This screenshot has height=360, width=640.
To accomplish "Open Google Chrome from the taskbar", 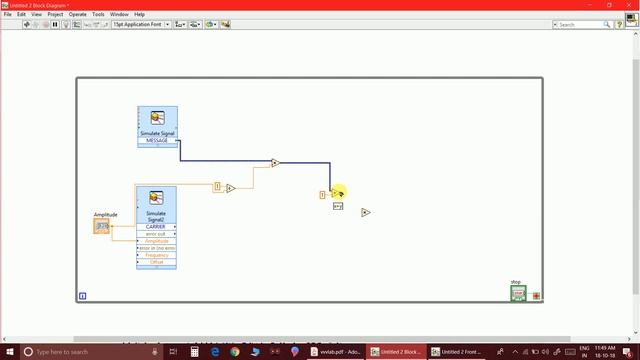I will (235, 352).
